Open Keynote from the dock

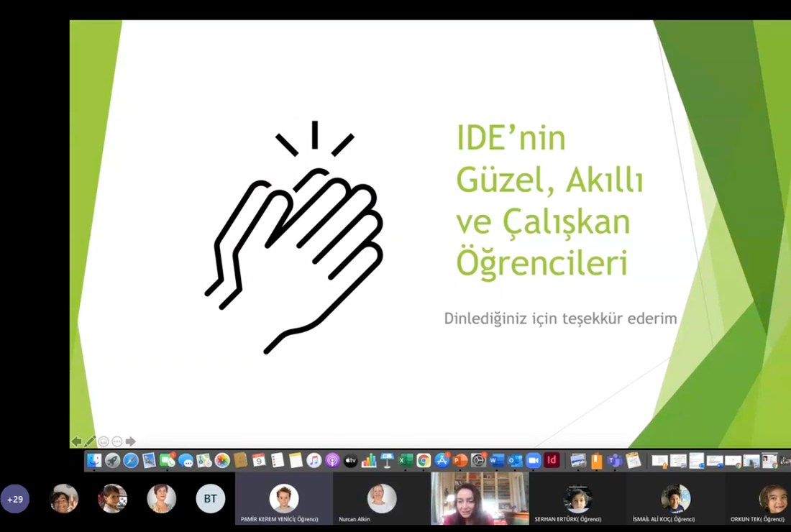click(387, 460)
